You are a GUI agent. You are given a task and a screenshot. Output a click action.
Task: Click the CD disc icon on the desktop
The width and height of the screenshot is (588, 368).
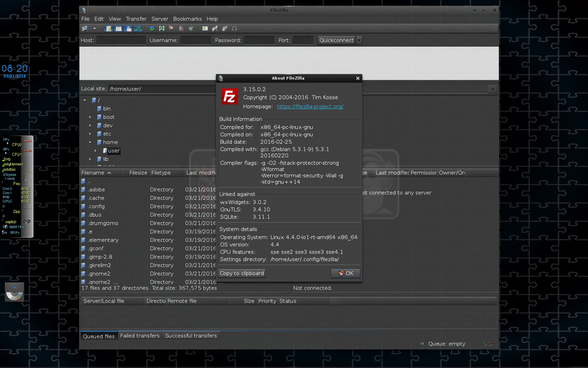point(15,292)
